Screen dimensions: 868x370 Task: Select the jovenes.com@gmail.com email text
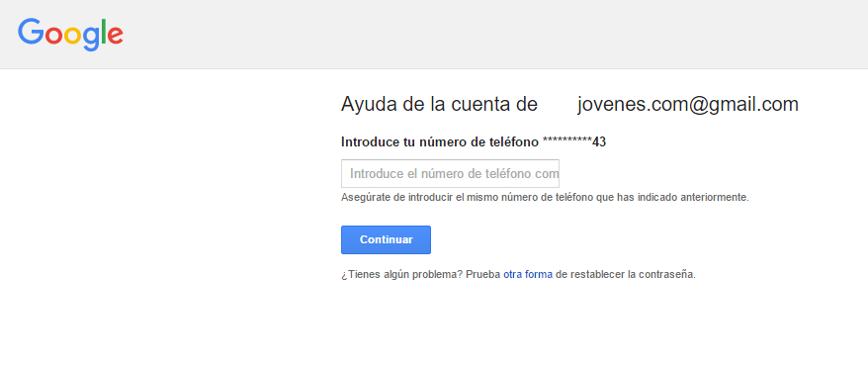(687, 105)
